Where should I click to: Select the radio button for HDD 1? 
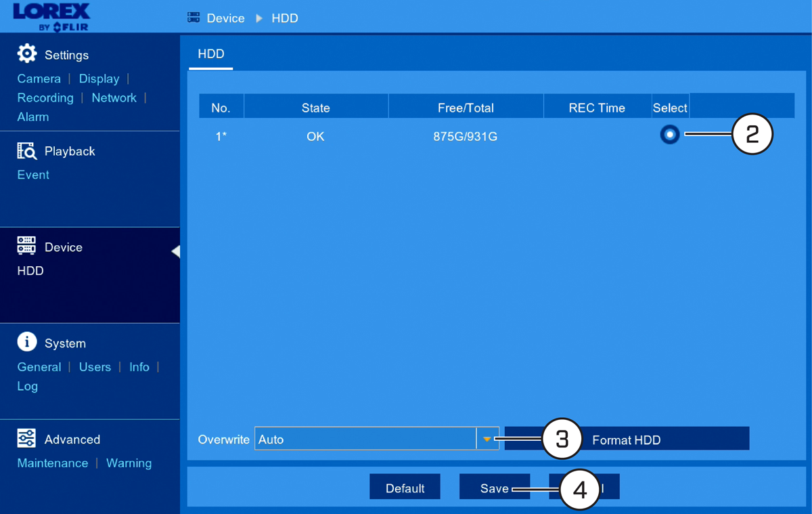pos(670,134)
